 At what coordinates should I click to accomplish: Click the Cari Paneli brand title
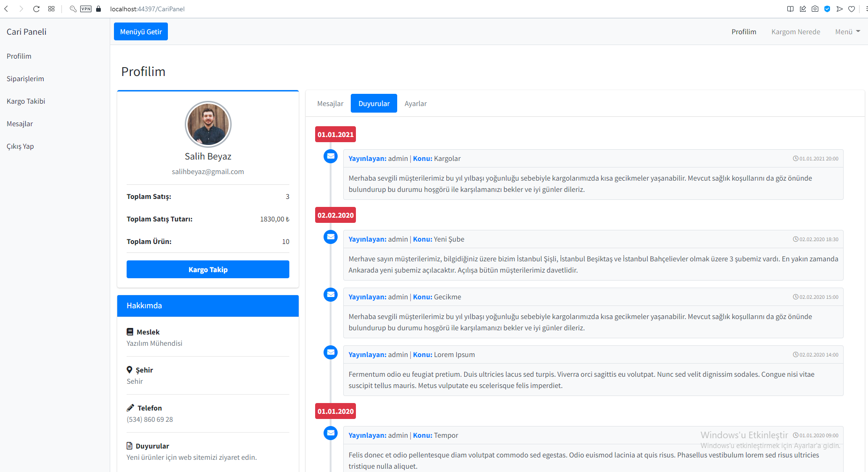(27, 31)
